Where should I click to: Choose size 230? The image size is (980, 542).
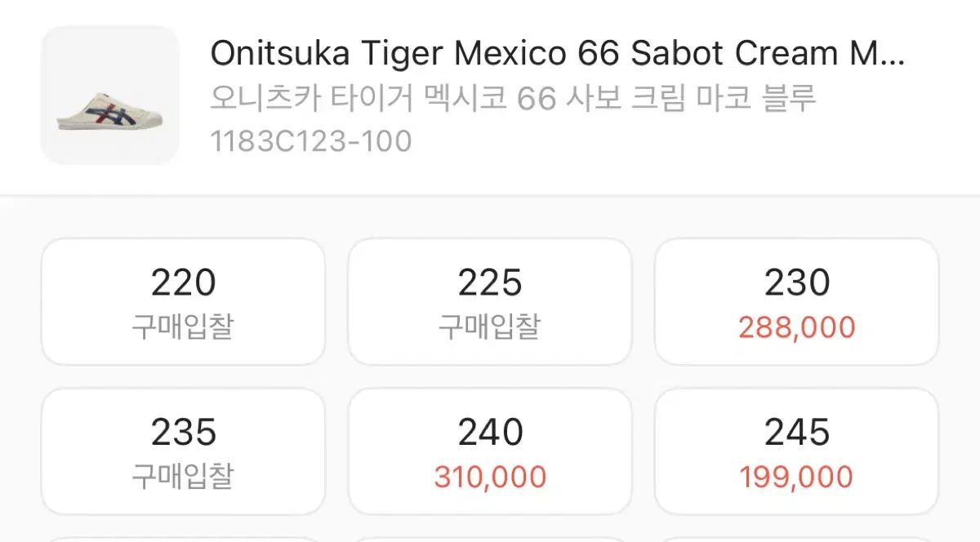[x=797, y=302]
